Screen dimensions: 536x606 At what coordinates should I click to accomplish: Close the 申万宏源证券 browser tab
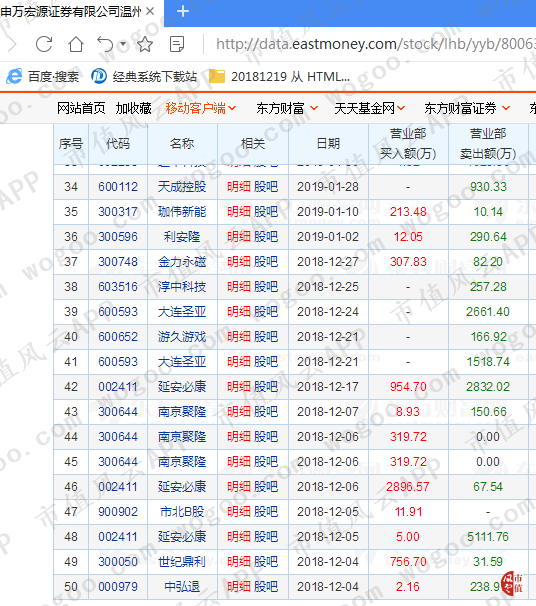pos(150,12)
